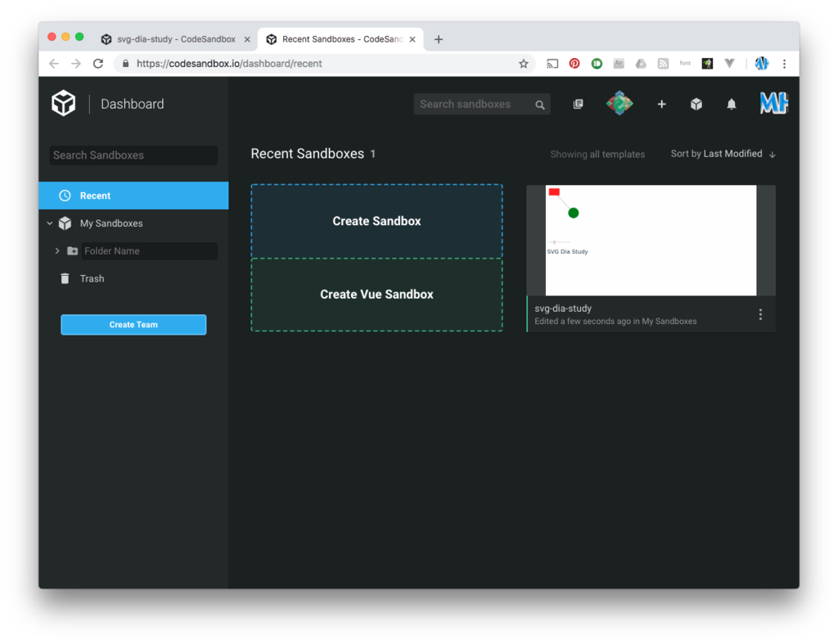Click the RSS feed extension icon
The width and height of the screenshot is (838, 644).
[663, 64]
